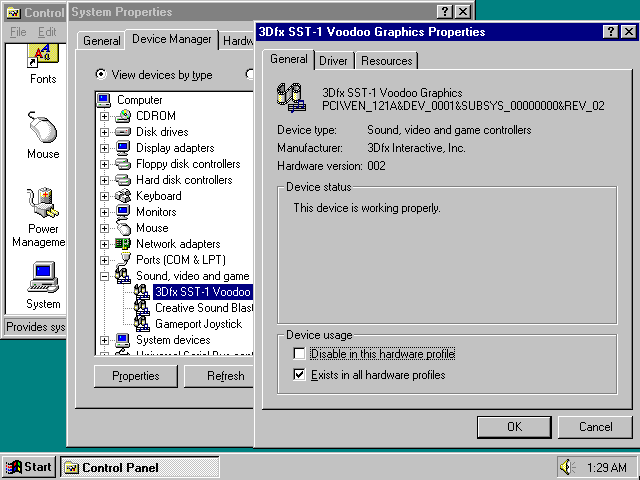640x480 pixels.
Task: Expand the Disk drives branch
Action: pyautogui.click(x=104, y=132)
